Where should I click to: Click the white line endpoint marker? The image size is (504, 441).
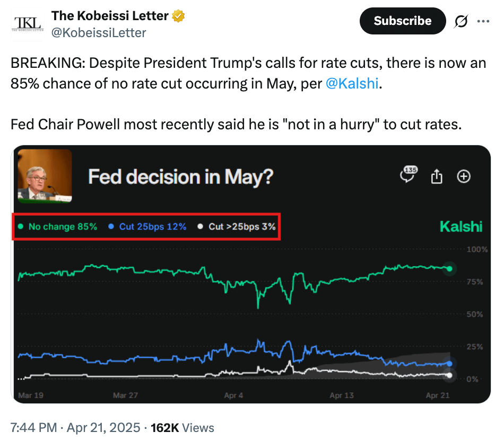point(449,375)
